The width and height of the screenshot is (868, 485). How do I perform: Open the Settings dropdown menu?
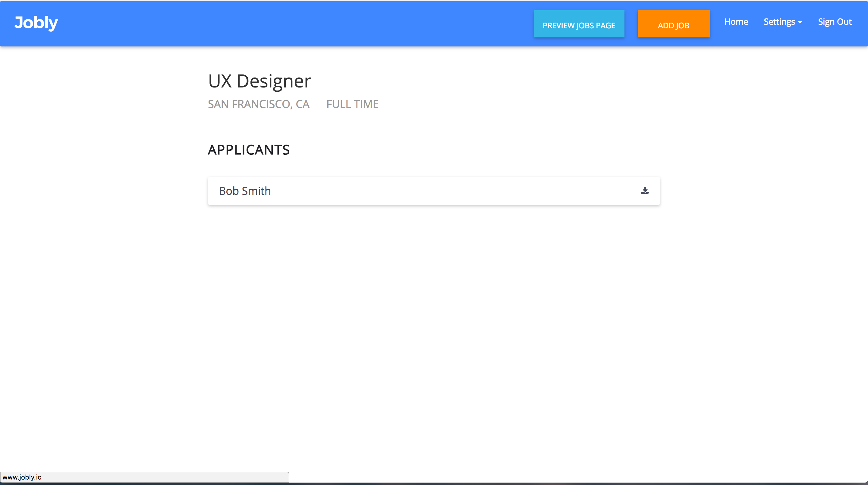point(782,22)
